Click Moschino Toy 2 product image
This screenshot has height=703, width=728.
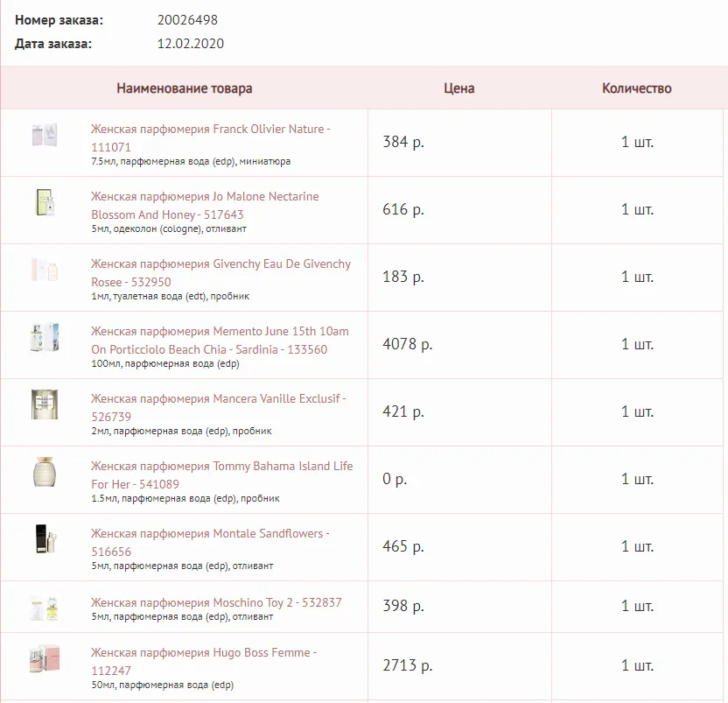45,608
